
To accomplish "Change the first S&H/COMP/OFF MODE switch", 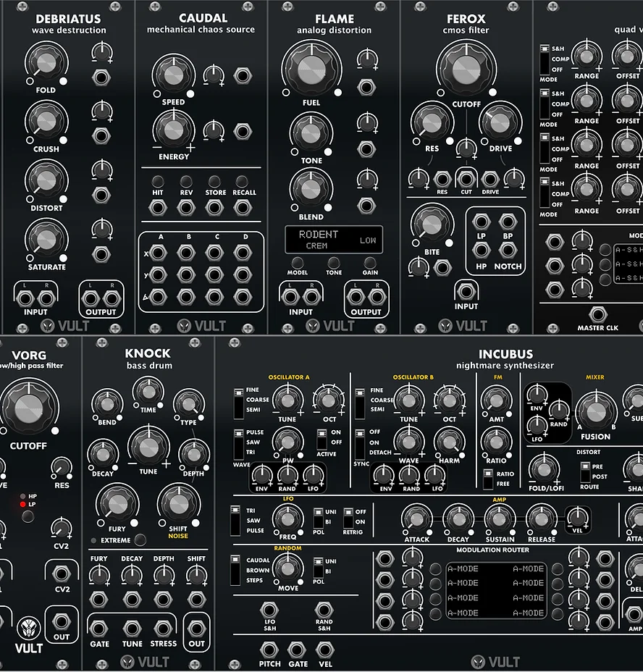I will point(545,59).
